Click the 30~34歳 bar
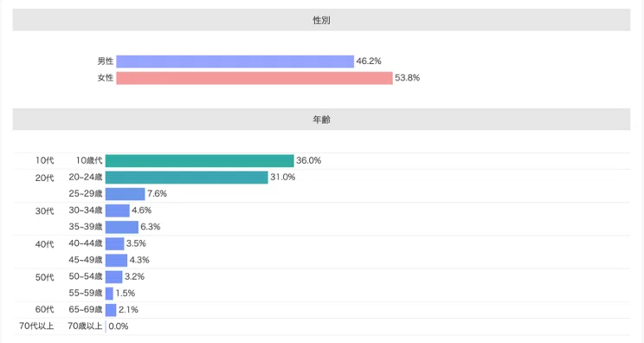644x343 pixels. pos(118,210)
